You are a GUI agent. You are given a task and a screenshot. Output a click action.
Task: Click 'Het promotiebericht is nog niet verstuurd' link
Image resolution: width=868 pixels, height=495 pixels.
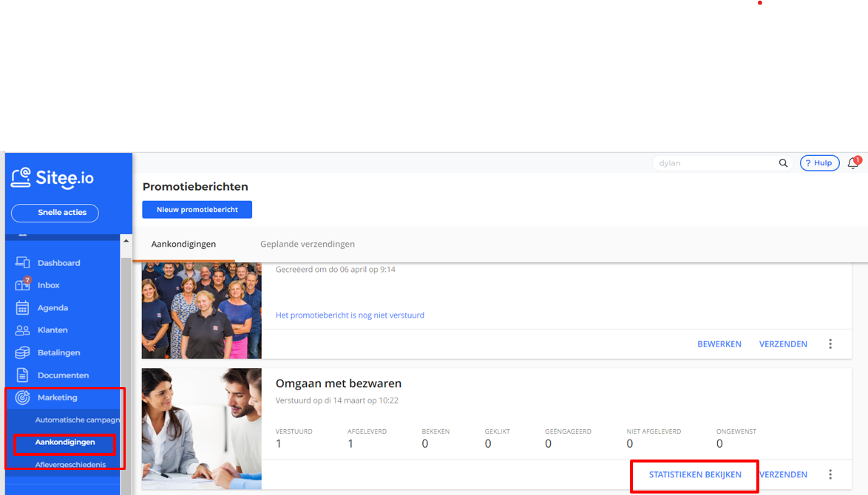[350, 315]
